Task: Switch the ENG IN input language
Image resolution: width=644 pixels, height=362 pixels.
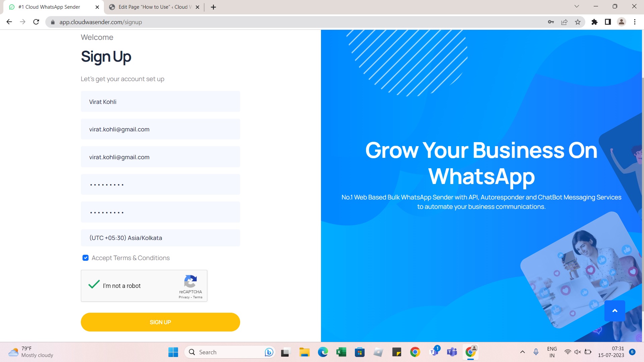Action: [552, 352]
